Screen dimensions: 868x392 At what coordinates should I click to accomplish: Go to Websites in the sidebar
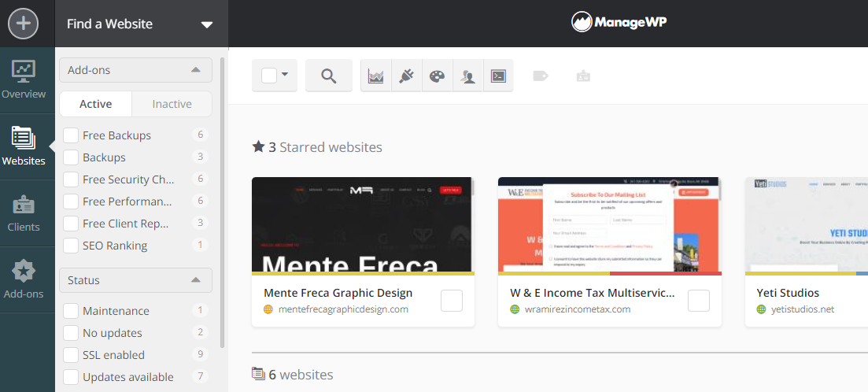pyautogui.click(x=24, y=146)
